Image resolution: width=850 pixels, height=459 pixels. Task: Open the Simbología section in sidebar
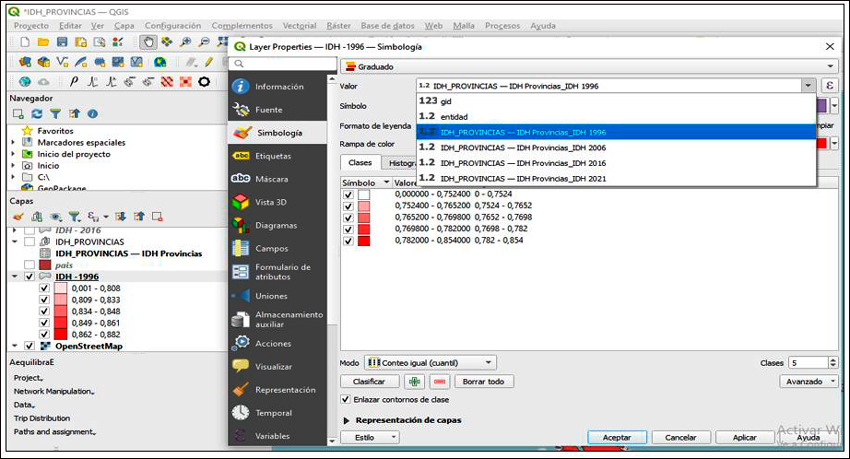[277, 132]
